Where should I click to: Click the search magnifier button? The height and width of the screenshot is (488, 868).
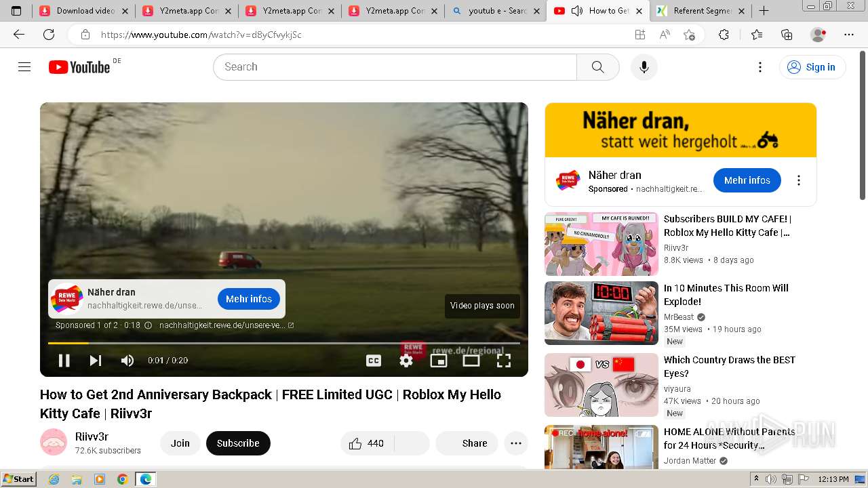tap(597, 67)
